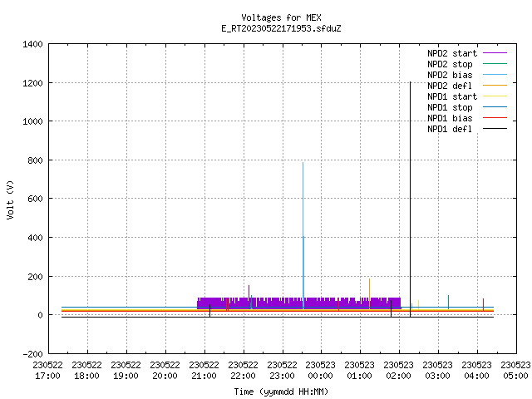Image resolution: width=532 pixels, height=399 pixels.
Task: Click the x-axis tick 230522 20:00
Action: click(x=165, y=371)
